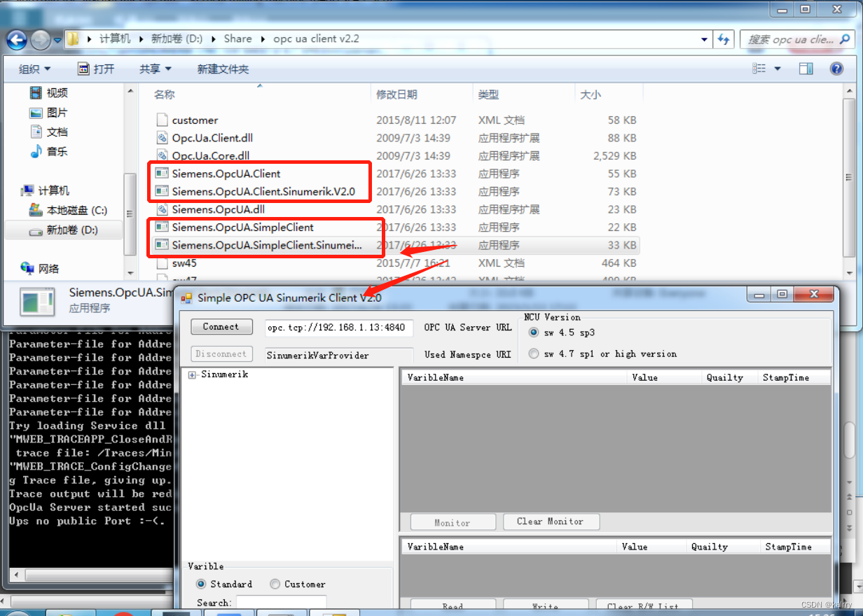Viewport: 863px width, 616px height.
Task: Expand the Sinumerik tree node
Action: [192, 375]
